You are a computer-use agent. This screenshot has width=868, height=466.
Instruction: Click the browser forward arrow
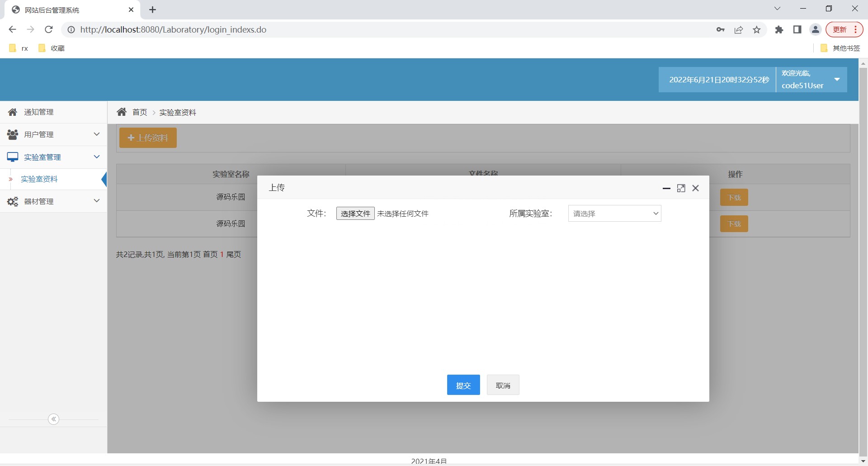[30, 29]
